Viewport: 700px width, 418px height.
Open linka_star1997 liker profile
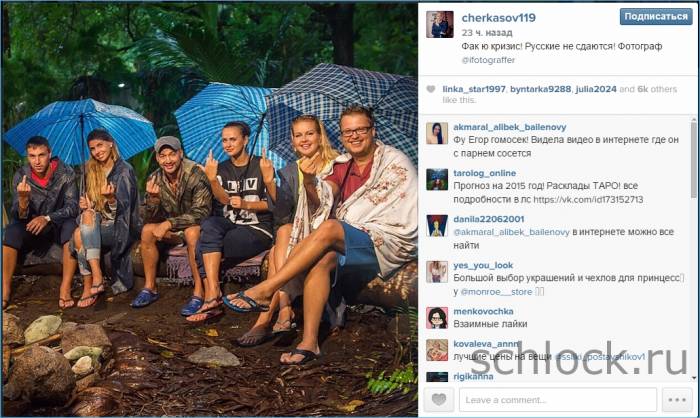(x=474, y=89)
